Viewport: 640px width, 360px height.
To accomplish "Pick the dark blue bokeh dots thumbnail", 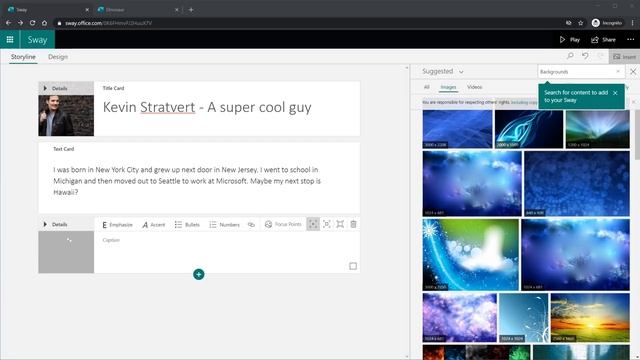I will click(576, 183).
